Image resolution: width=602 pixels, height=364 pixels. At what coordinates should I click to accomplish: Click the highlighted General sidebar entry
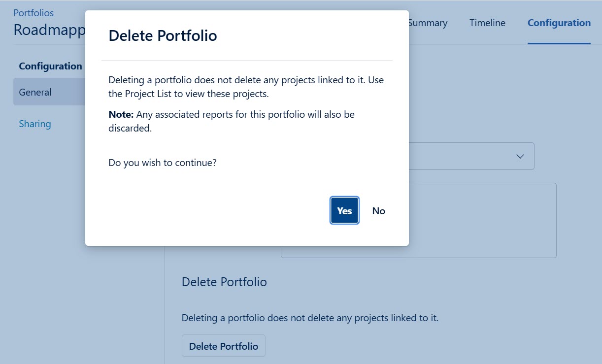click(x=35, y=92)
